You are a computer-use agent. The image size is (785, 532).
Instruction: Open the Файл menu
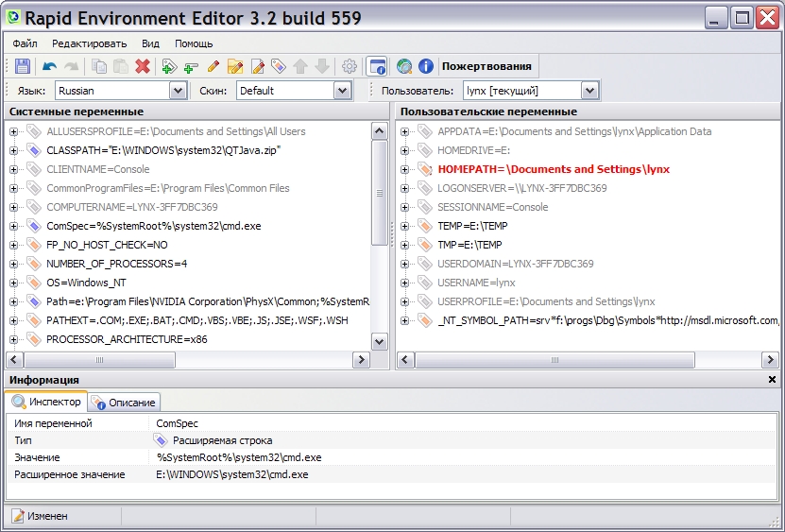[x=26, y=43]
